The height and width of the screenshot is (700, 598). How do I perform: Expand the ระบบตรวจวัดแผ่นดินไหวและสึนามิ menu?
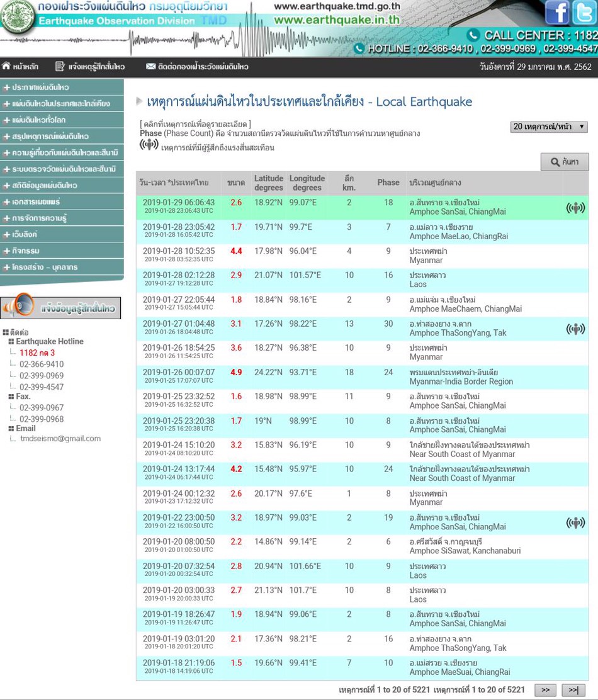[62, 169]
